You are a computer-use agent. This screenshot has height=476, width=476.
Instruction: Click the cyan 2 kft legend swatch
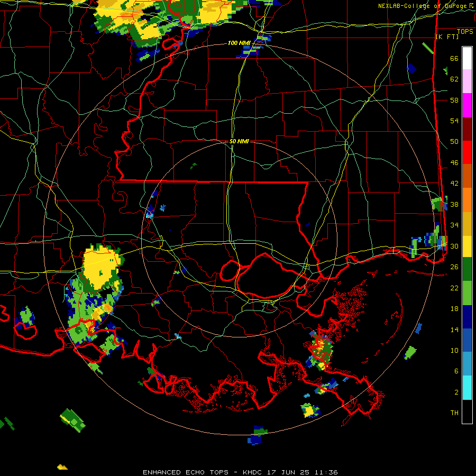pos(467,387)
